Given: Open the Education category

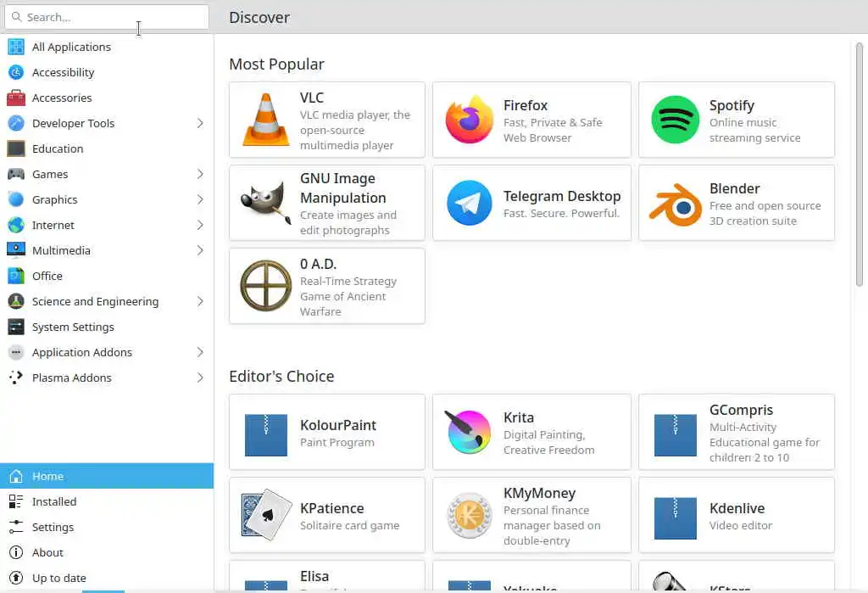Looking at the screenshot, I should [x=107, y=148].
